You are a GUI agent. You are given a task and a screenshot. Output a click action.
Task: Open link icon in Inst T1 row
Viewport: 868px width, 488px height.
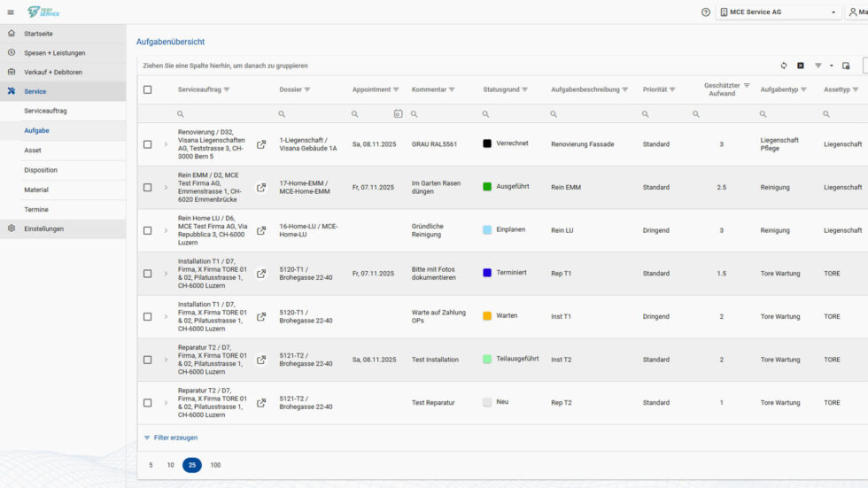[261, 317]
